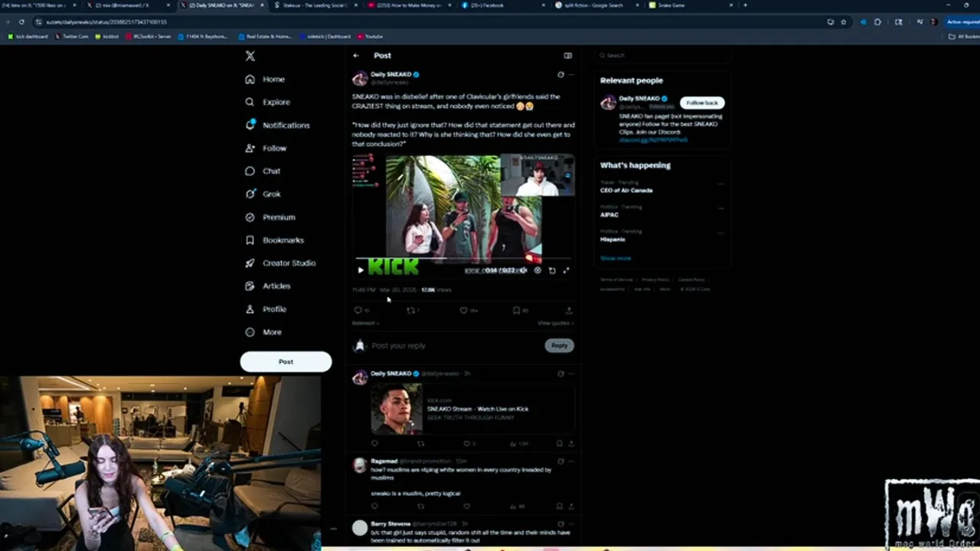Open the Hispanic trending topic
Viewport: 980px width, 551px height.
click(x=612, y=239)
